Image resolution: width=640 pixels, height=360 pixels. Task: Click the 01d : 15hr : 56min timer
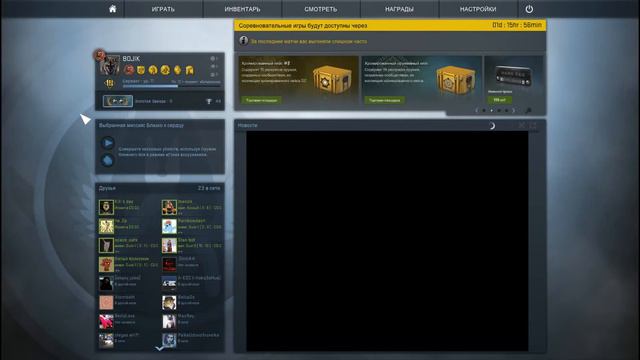pos(517,25)
